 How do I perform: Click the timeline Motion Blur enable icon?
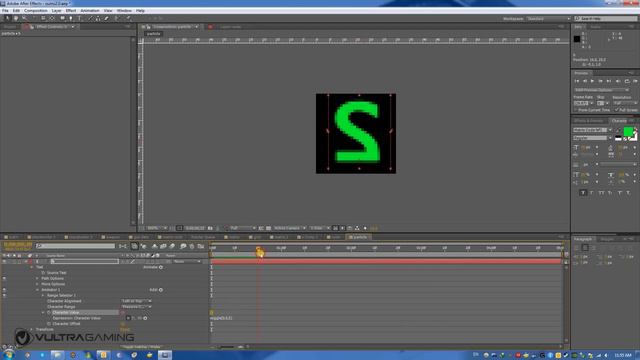pos(172,246)
